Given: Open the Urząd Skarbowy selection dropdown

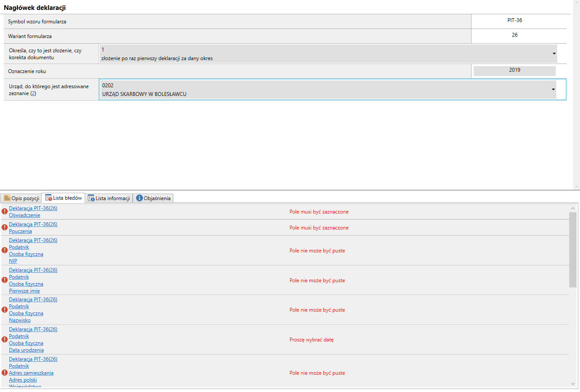Looking at the screenshot, I should pos(553,89).
